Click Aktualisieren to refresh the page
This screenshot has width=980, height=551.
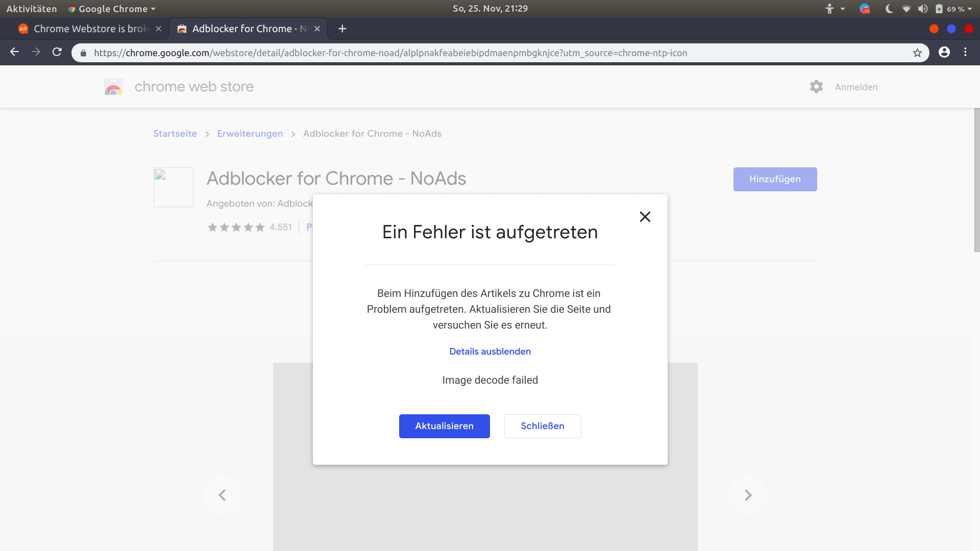(x=444, y=426)
